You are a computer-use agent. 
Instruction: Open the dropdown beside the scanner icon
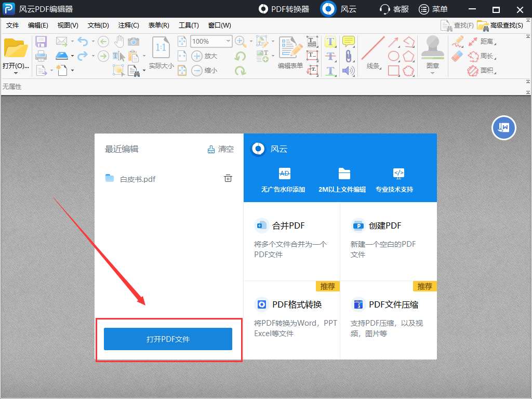click(x=72, y=56)
